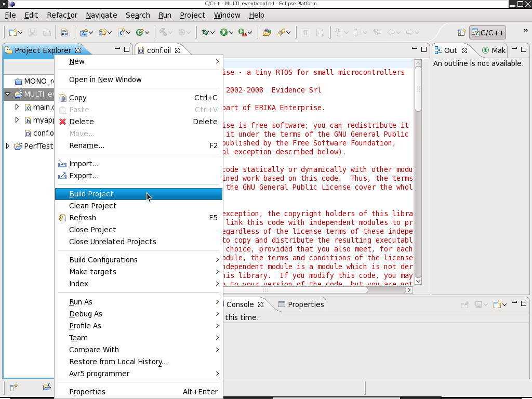Open the Run As submenu
Image resolution: width=532 pixels, height=399 pixels.
pyautogui.click(x=138, y=302)
